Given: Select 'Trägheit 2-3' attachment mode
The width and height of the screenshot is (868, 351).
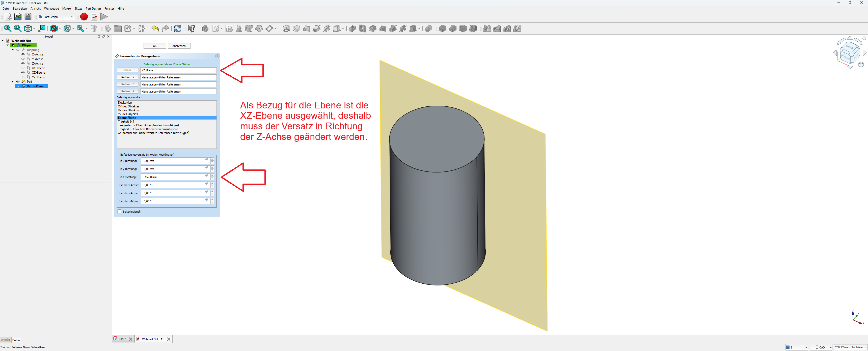Looking at the screenshot, I should (126, 122).
